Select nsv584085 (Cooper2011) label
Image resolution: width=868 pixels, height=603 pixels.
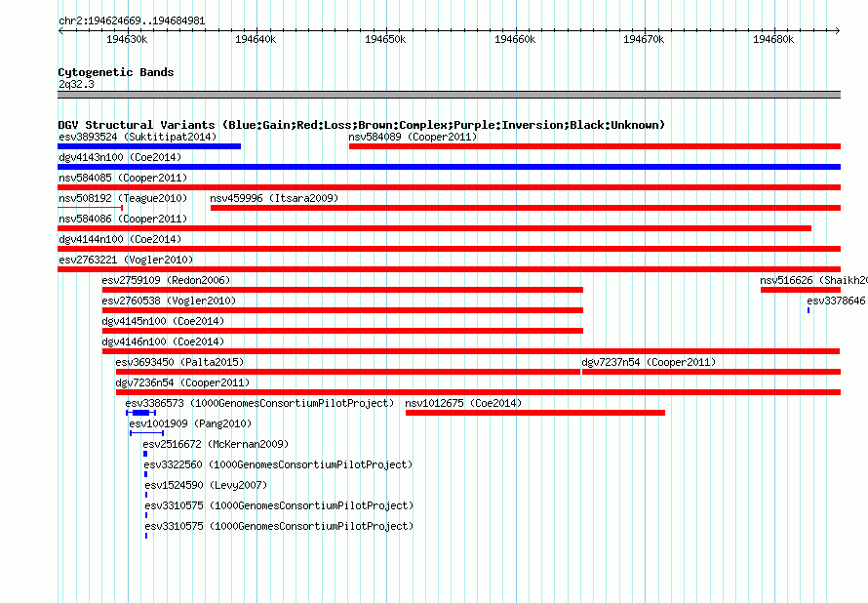[123, 178]
